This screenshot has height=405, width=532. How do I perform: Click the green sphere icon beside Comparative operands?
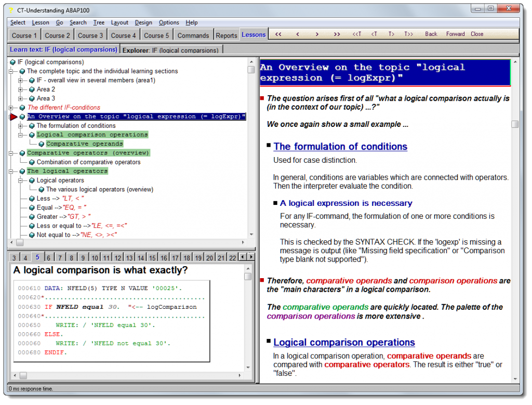coord(42,143)
